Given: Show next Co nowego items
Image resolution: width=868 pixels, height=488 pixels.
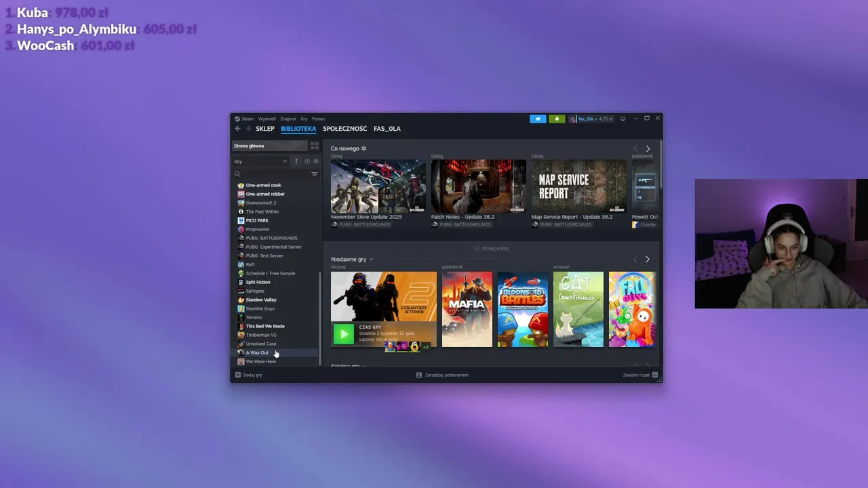Looking at the screenshot, I should coord(648,148).
